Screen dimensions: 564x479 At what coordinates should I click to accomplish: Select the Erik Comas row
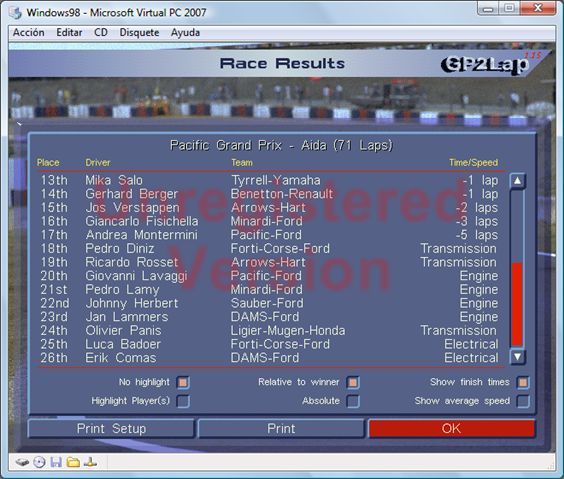[269, 358]
